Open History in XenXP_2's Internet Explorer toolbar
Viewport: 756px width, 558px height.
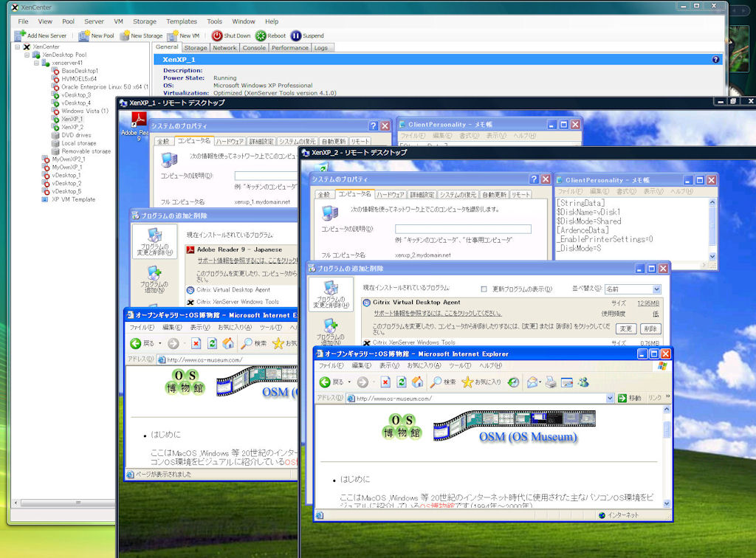coord(514,382)
